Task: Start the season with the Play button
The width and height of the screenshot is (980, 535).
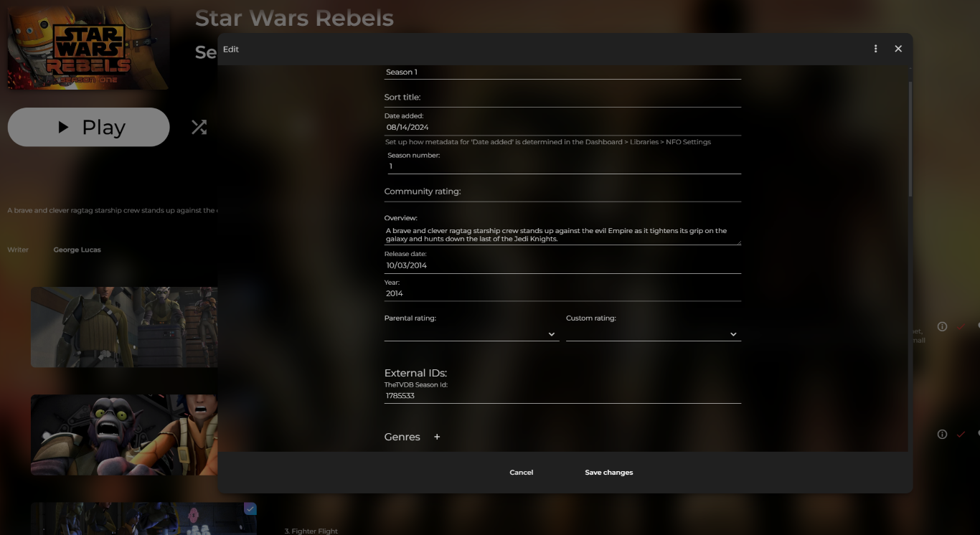Action: (x=89, y=128)
